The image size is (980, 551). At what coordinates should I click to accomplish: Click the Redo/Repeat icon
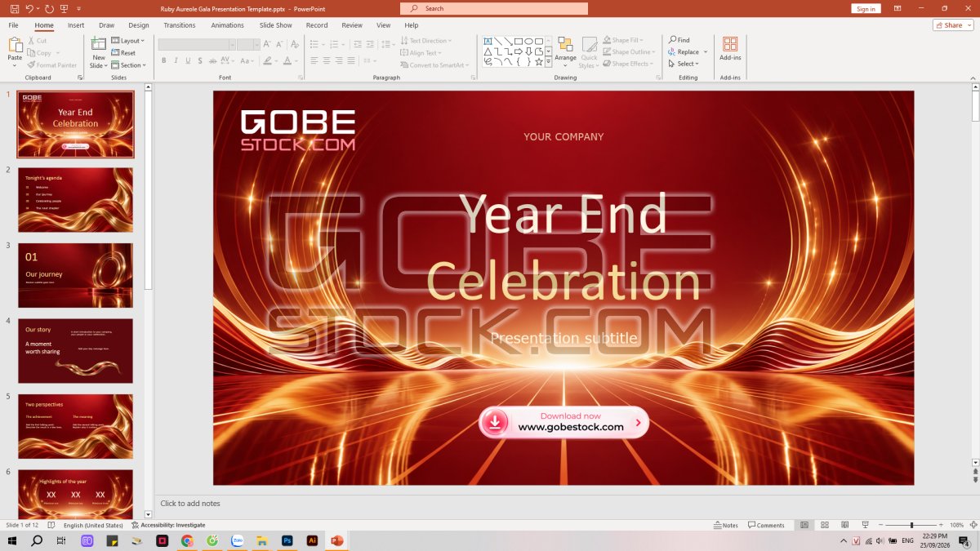50,8
